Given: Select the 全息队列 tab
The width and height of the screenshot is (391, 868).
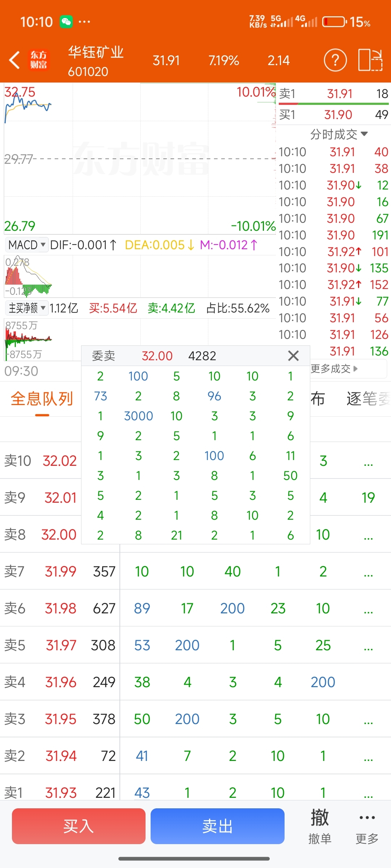Looking at the screenshot, I should click(x=42, y=399).
